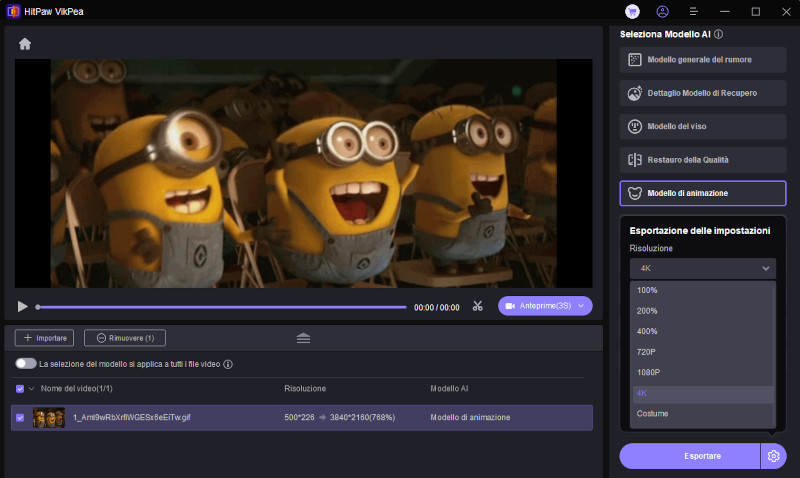Collapse the file list panel handle
Viewport: 800px width, 478px height.
[x=303, y=338]
